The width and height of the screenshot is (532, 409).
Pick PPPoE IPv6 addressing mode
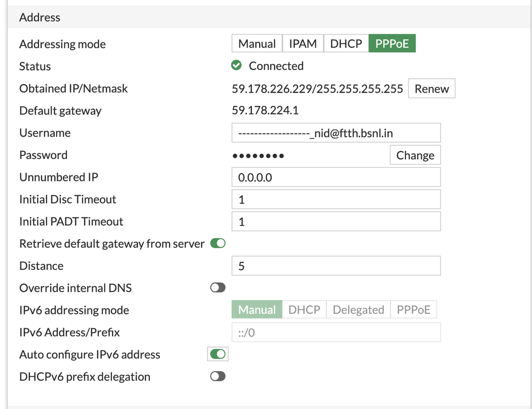(x=413, y=310)
